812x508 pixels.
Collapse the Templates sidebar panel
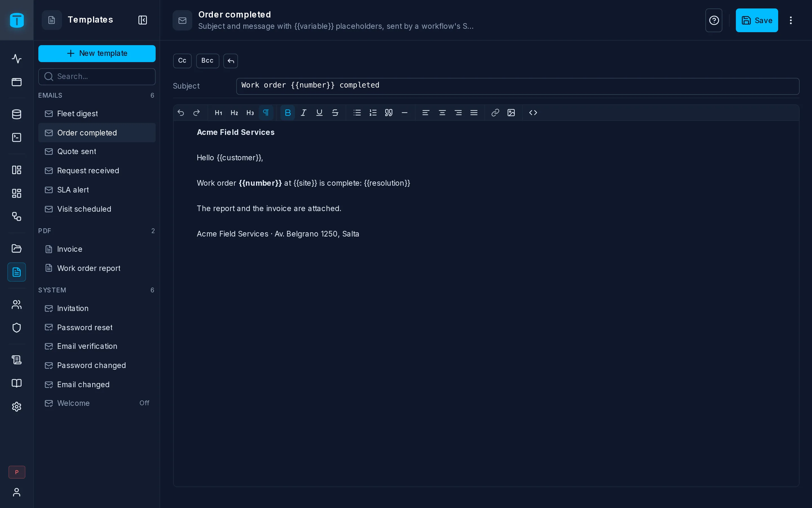pos(143,20)
